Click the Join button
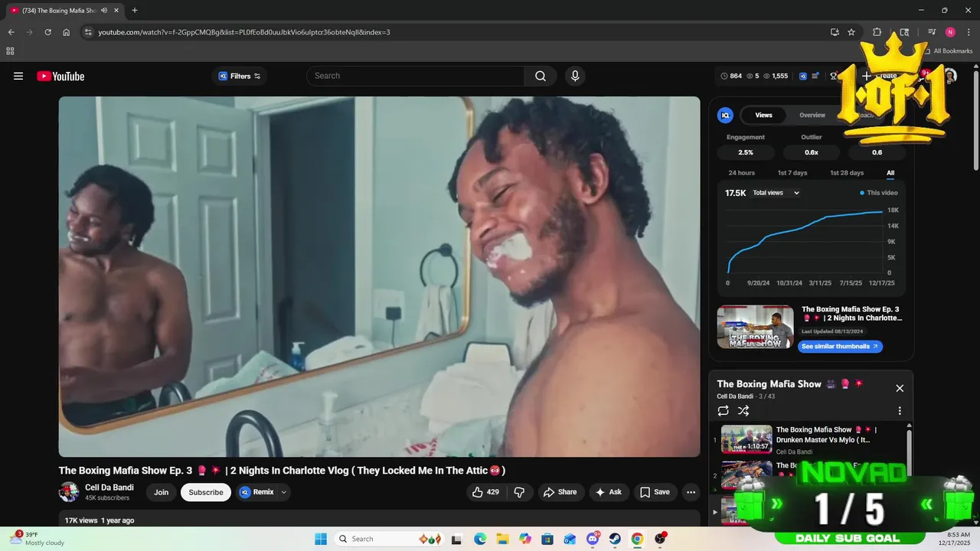This screenshot has width=980, height=551. pyautogui.click(x=161, y=492)
